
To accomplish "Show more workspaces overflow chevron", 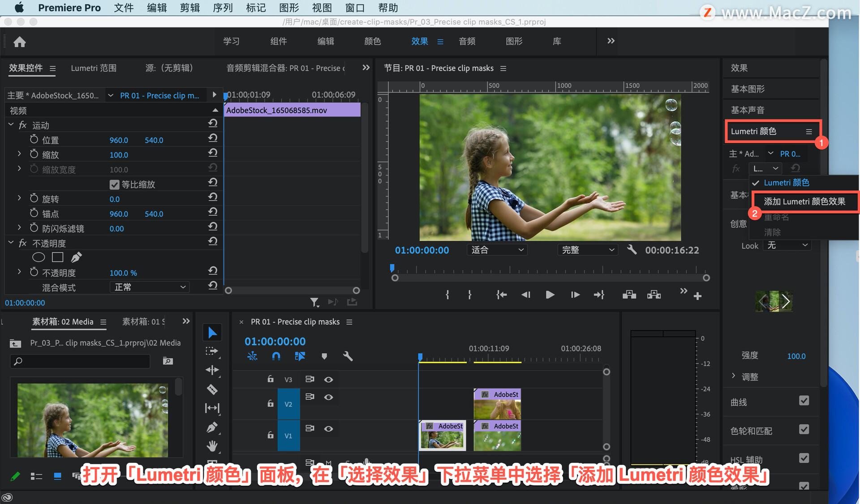I will 611,41.
